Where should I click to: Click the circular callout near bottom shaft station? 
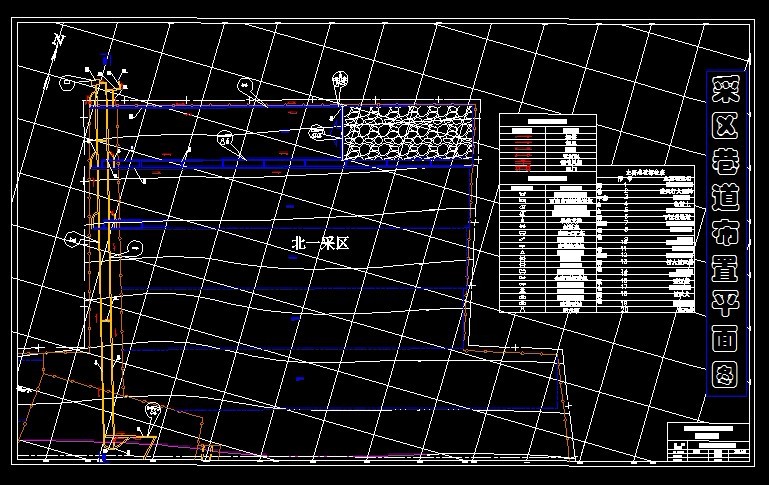pyautogui.click(x=153, y=409)
